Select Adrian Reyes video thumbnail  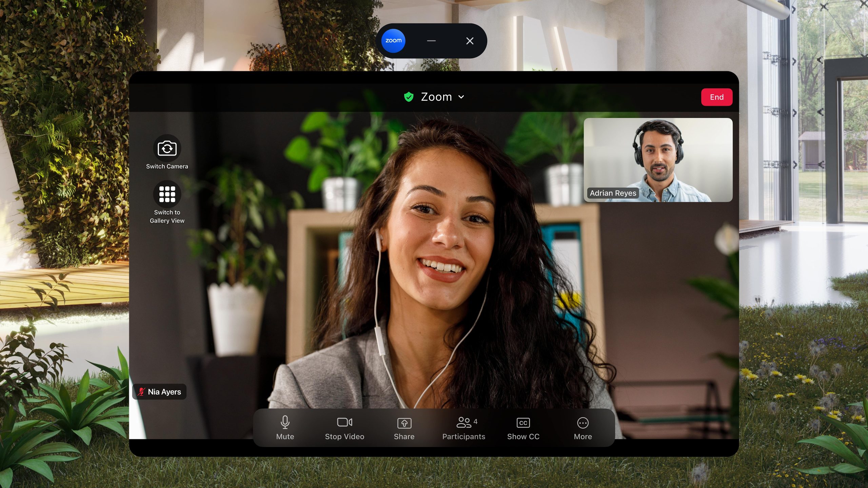click(658, 159)
